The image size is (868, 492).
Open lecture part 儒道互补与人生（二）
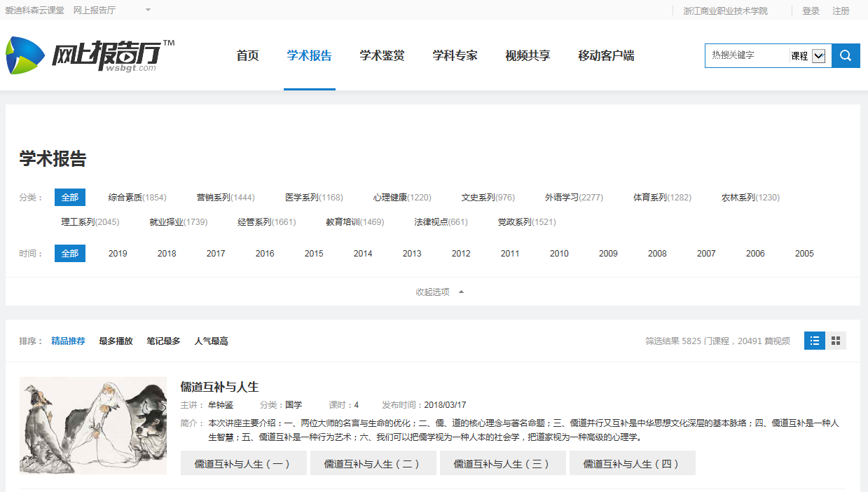click(373, 463)
